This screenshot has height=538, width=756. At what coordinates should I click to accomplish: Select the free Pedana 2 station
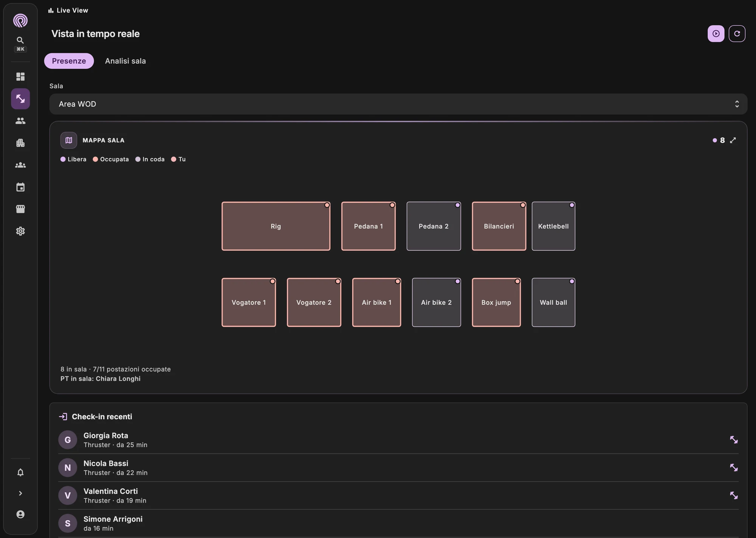(x=434, y=226)
